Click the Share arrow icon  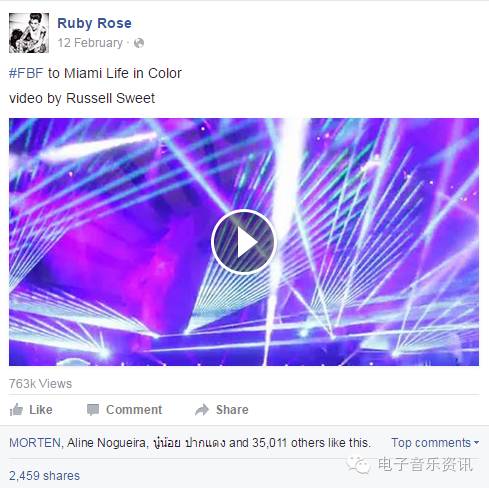(x=202, y=410)
